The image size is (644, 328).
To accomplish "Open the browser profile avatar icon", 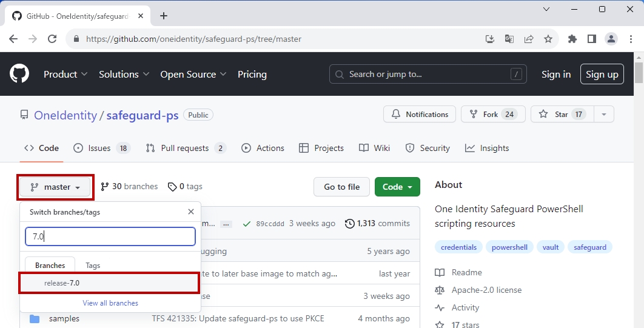I will coord(611,39).
